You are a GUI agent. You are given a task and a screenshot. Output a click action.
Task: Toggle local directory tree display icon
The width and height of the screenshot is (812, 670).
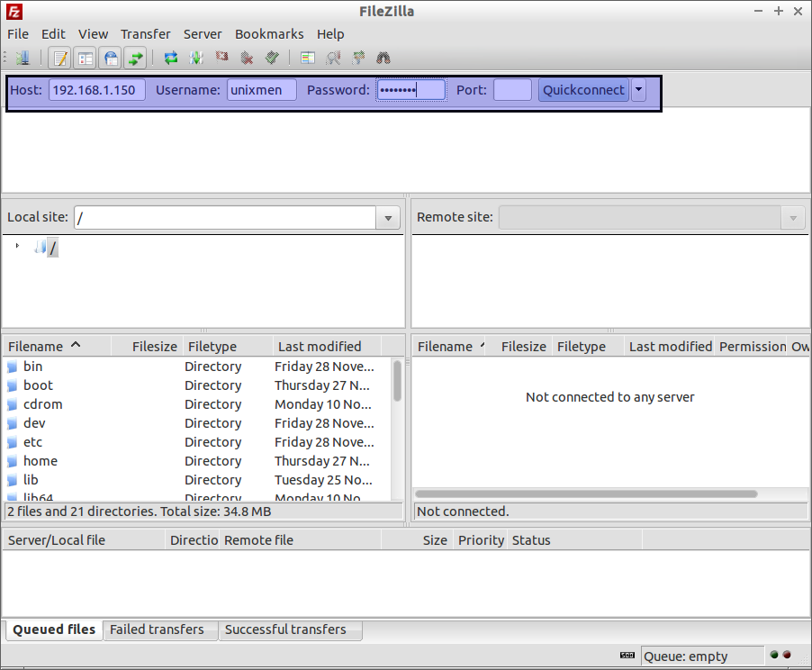[86, 58]
